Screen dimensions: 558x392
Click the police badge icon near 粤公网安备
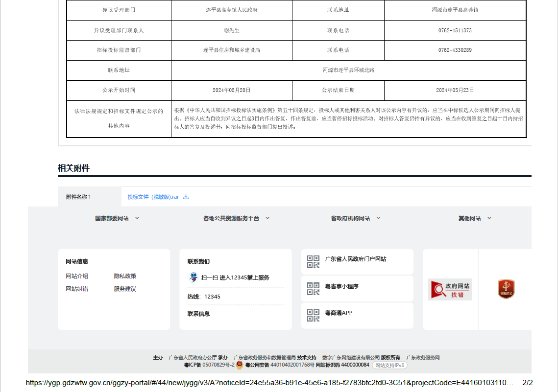click(240, 365)
